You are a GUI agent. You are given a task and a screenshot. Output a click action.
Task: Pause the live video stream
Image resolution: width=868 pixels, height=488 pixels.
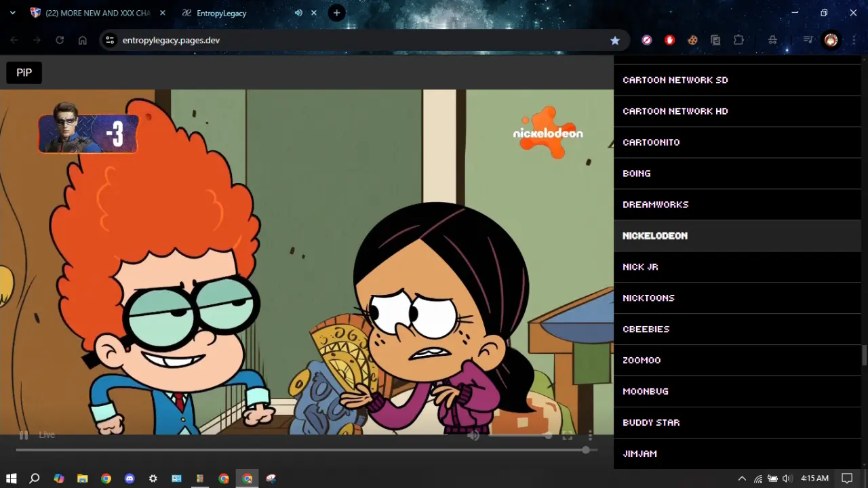[24, 435]
